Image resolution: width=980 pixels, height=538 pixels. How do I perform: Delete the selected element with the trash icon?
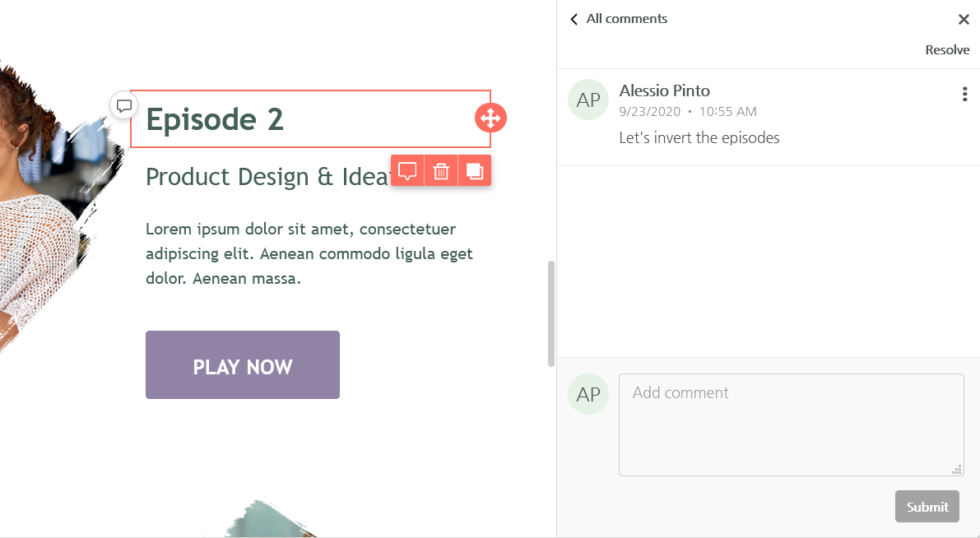441,171
